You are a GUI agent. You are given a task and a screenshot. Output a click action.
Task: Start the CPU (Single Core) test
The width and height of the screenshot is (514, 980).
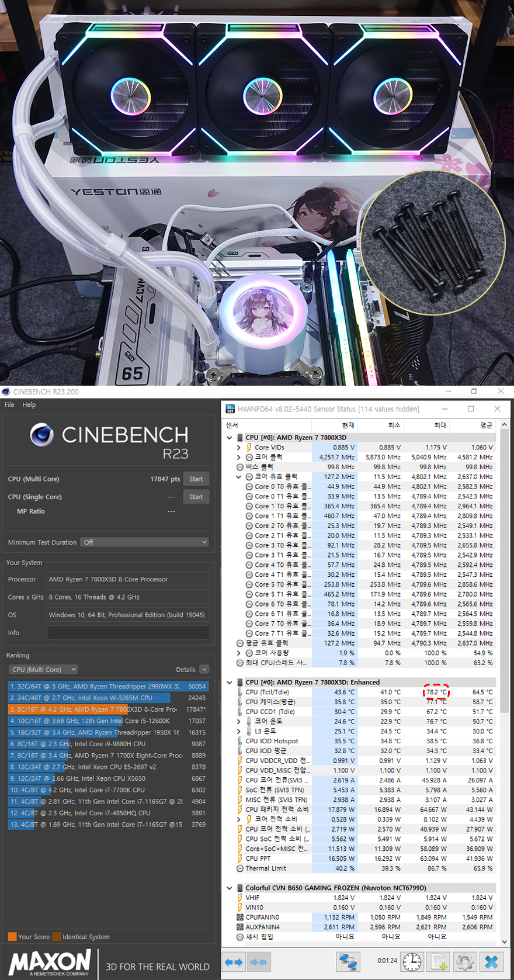196,497
